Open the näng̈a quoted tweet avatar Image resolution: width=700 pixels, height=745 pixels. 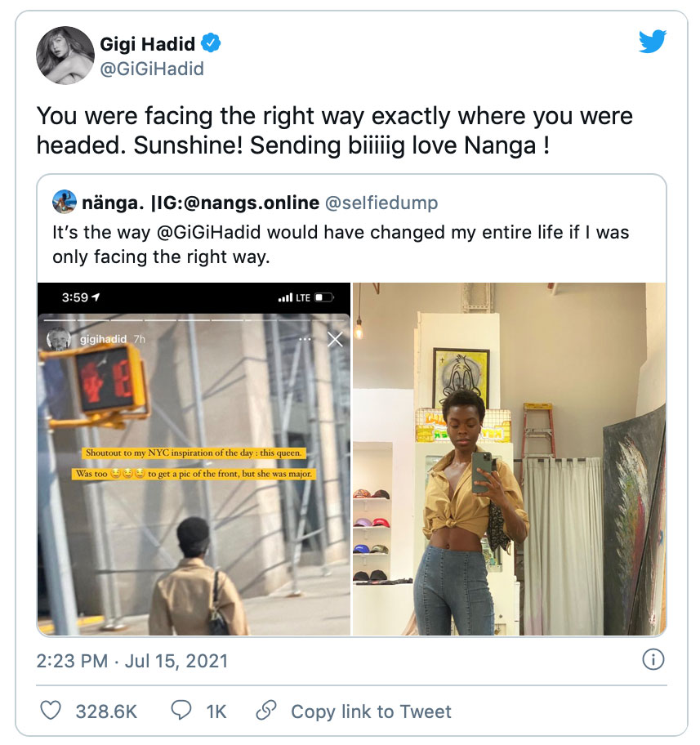tap(64, 200)
